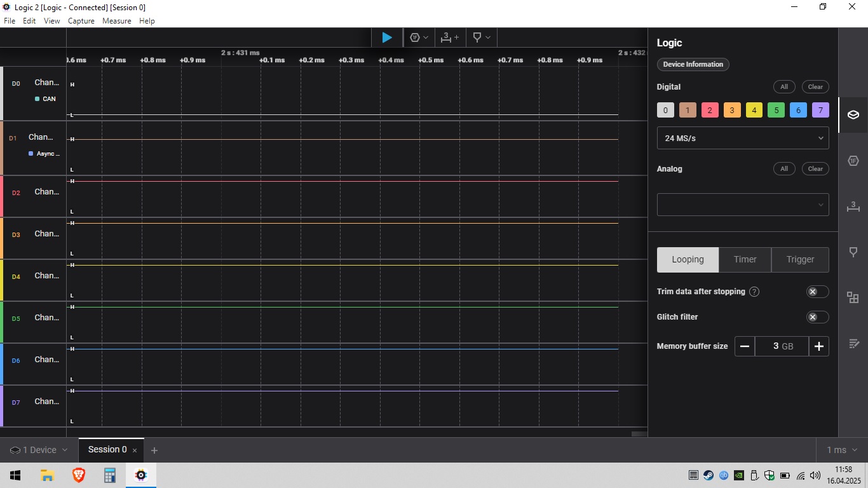Open the Notes sidebar icon
Image resolution: width=868 pixels, height=488 pixels.
[x=853, y=344]
